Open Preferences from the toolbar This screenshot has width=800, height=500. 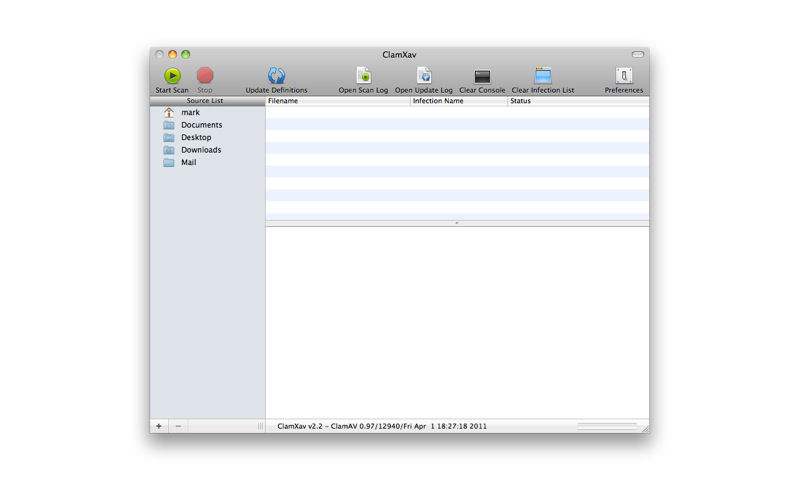(x=623, y=76)
